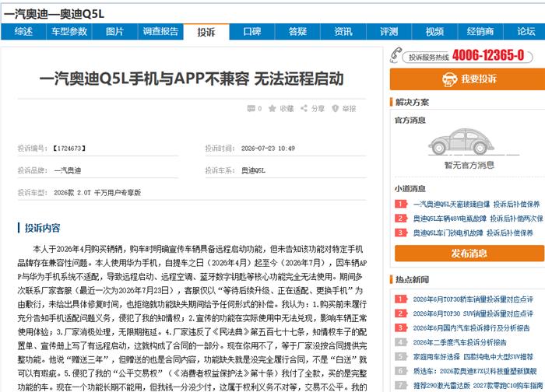The image size is (545, 392).
Task: Click the 发布消息 button
Action: (x=469, y=253)
